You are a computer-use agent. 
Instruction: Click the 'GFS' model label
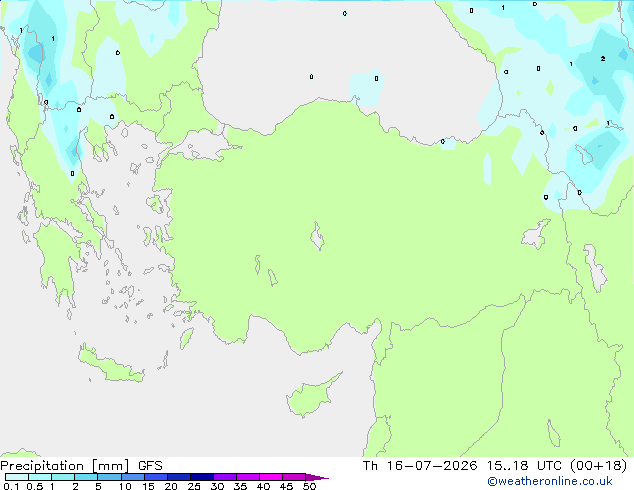pyautogui.click(x=150, y=466)
